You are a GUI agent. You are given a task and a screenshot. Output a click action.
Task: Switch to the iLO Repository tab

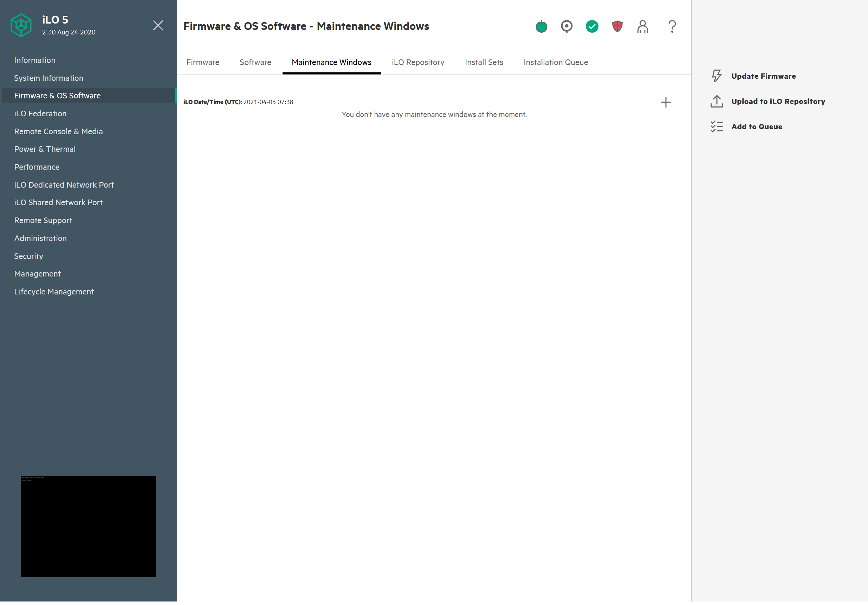click(418, 62)
